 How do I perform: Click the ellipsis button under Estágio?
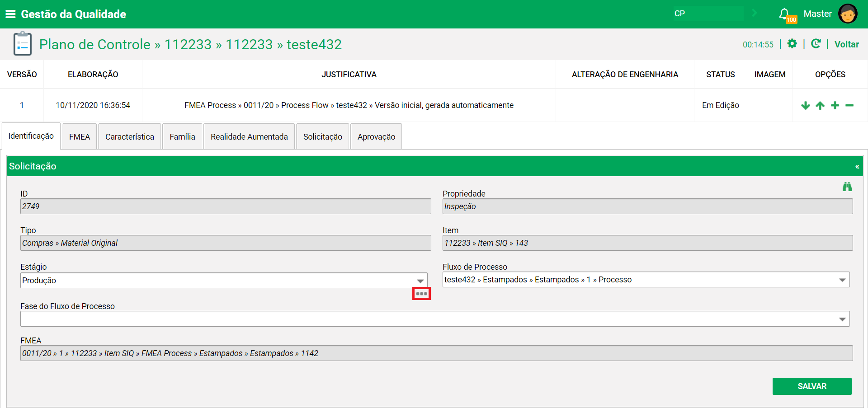pos(421,294)
